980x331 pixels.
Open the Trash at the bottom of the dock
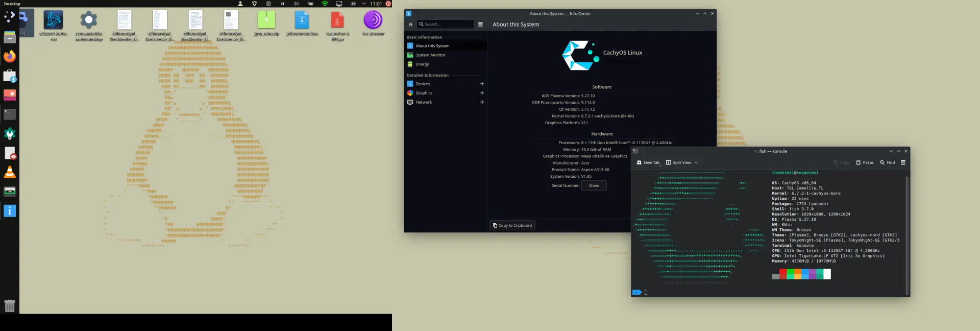(x=10, y=305)
